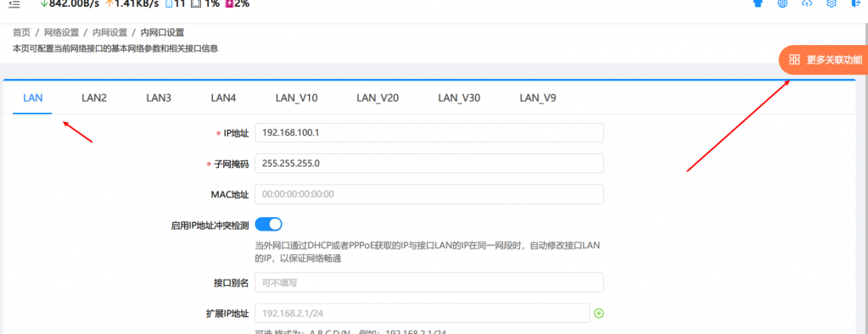The image size is (868, 334).
Task: Click 网络设置 breadcrumb link
Action: tap(61, 32)
